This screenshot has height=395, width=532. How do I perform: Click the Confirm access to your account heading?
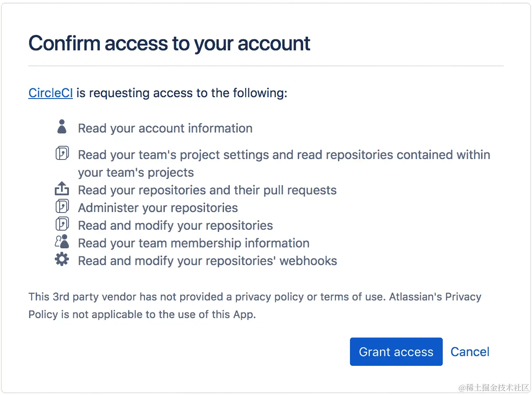click(x=169, y=43)
